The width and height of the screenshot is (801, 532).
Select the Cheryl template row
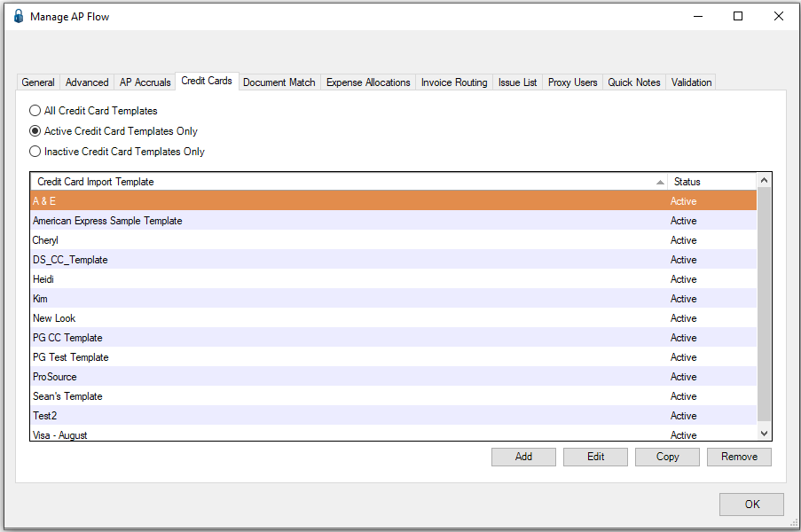pyautogui.click(x=394, y=240)
